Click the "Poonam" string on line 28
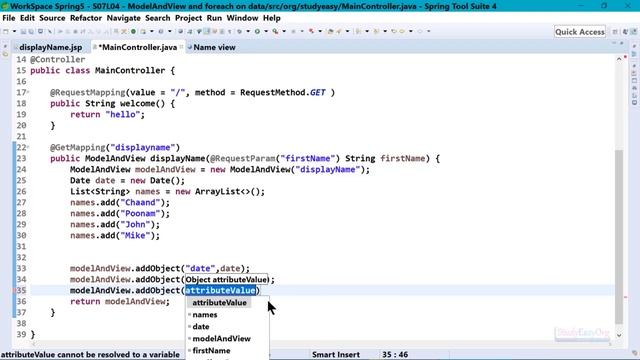The image size is (640, 360). coord(140,213)
